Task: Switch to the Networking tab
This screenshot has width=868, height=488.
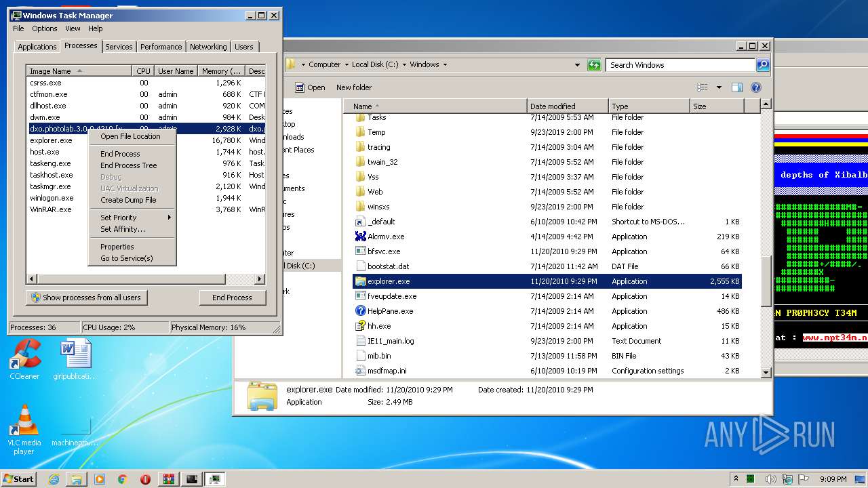Action: coord(208,47)
